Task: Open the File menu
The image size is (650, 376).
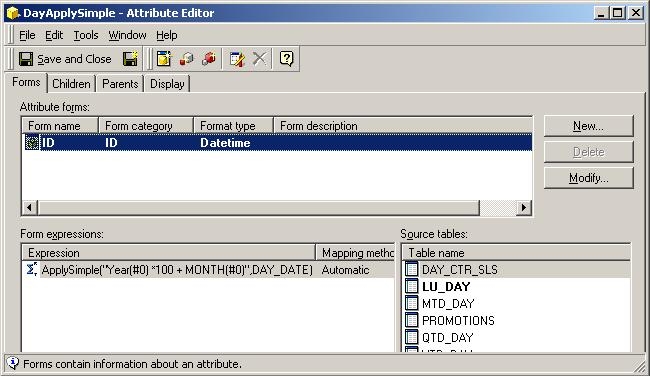Action: click(x=27, y=35)
